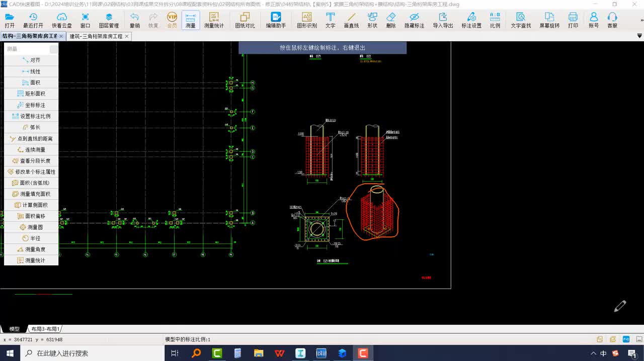Open the 图形识别 shape recognition tool
644x361 pixels.
click(306, 20)
